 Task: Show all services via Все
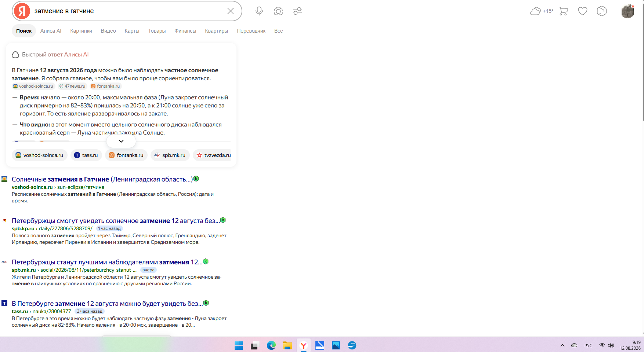tap(278, 31)
